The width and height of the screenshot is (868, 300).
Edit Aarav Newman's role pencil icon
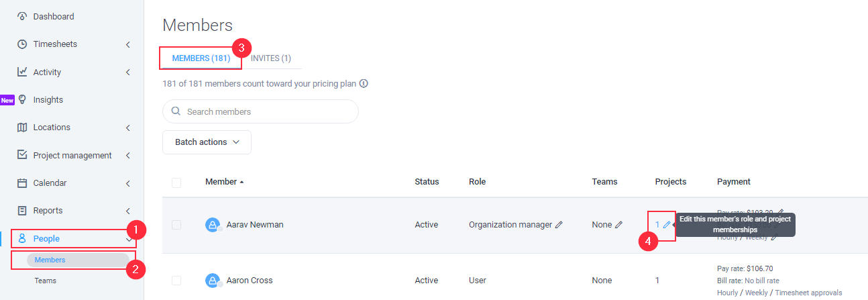pos(559,225)
